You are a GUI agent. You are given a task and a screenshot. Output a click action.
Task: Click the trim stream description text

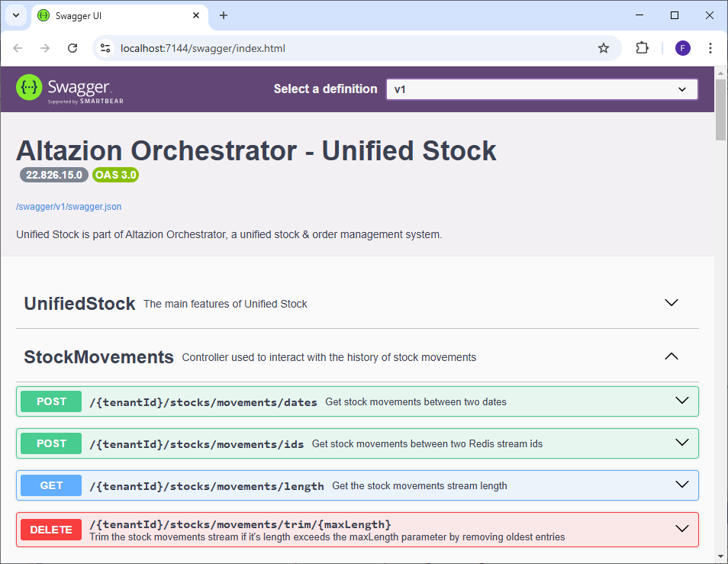coord(327,537)
